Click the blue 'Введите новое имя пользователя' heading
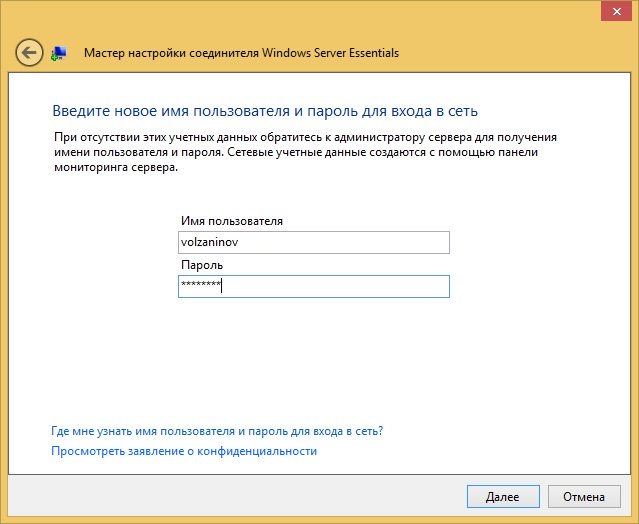The width and height of the screenshot is (639, 524). click(265, 111)
